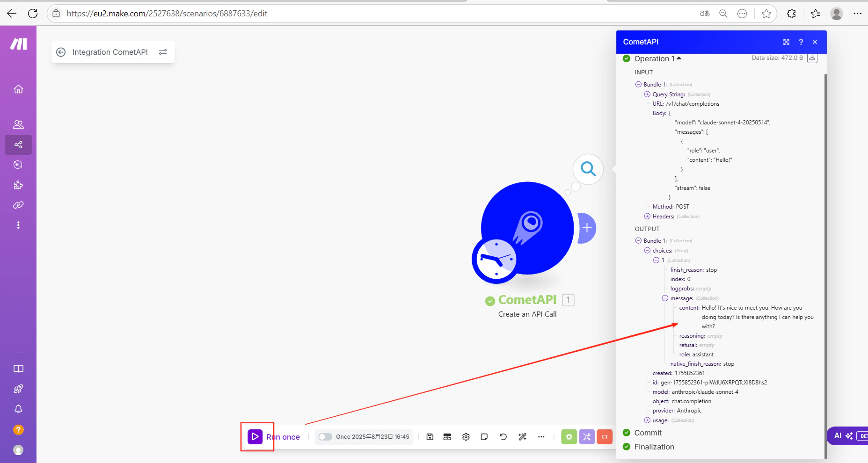Screen dimensions: 868x463
Task: Click the CometAPI module circle
Action: (x=527, y=228)
